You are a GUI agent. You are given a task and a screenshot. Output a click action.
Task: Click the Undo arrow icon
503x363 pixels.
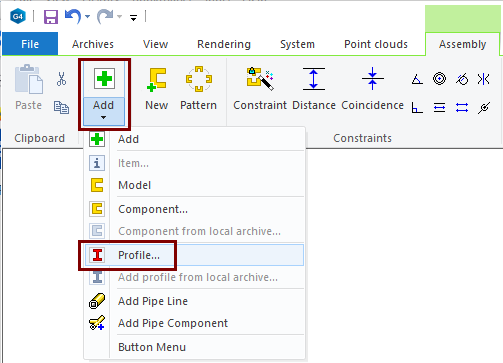click(72, 16)
